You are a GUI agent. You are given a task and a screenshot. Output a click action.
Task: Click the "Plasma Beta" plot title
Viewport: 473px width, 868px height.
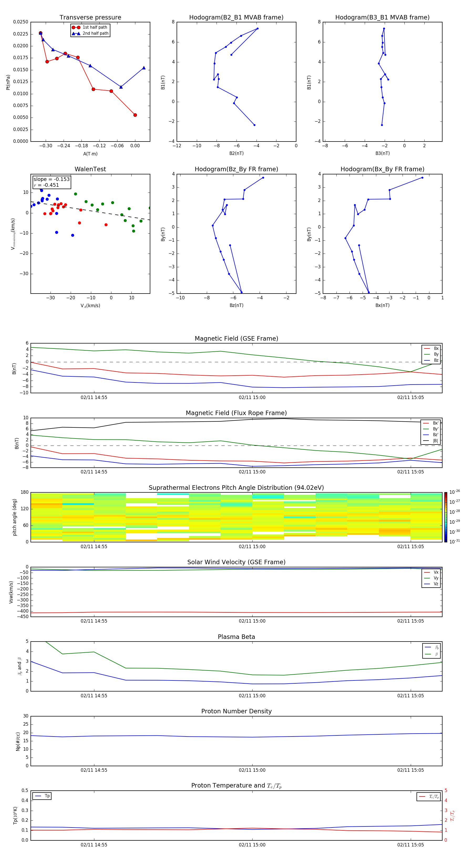tap(236, 637)
